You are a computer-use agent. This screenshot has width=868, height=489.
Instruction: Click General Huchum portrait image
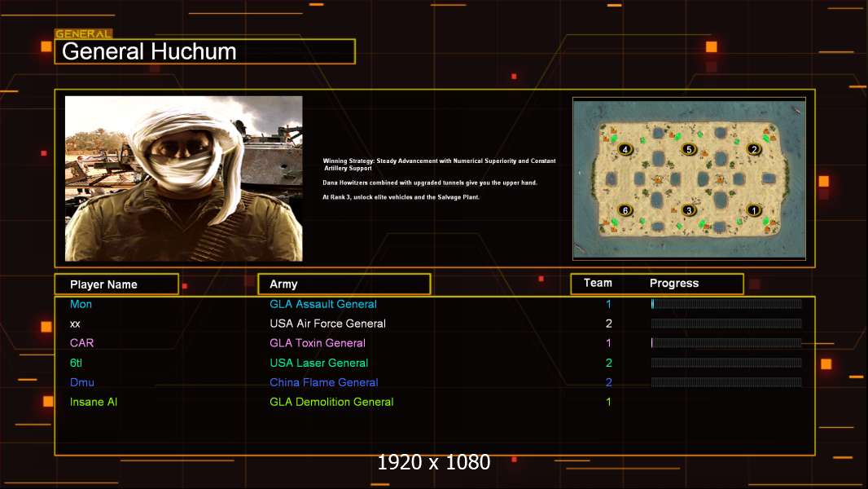tap(184, 178)
